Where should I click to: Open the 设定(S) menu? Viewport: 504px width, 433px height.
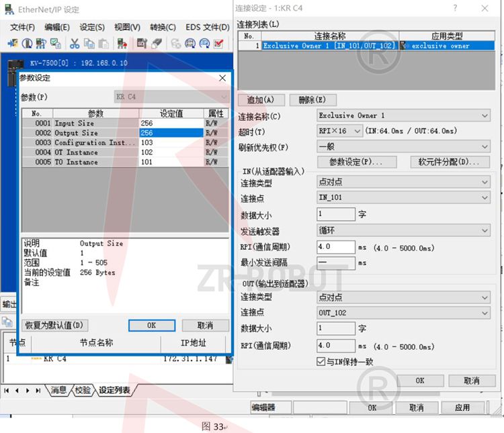(92, 28)
